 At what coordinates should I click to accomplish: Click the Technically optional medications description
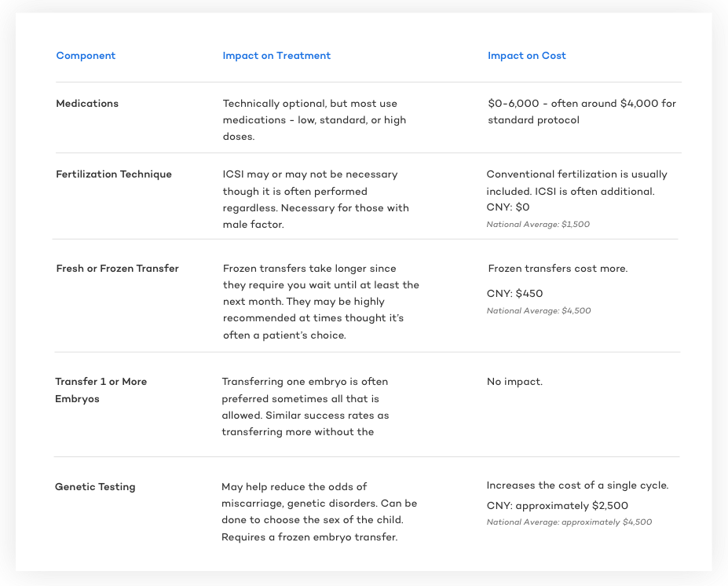(x=314, y=120)
